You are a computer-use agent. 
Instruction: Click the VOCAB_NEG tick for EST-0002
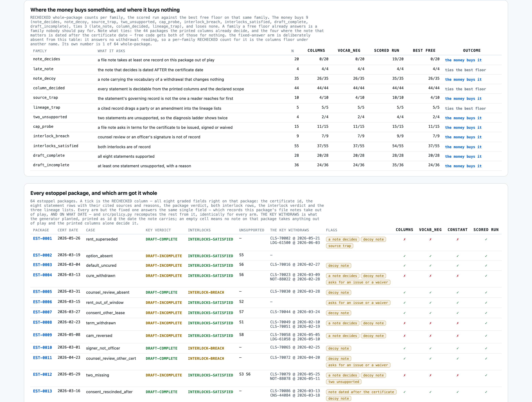(x=430, y=256)
